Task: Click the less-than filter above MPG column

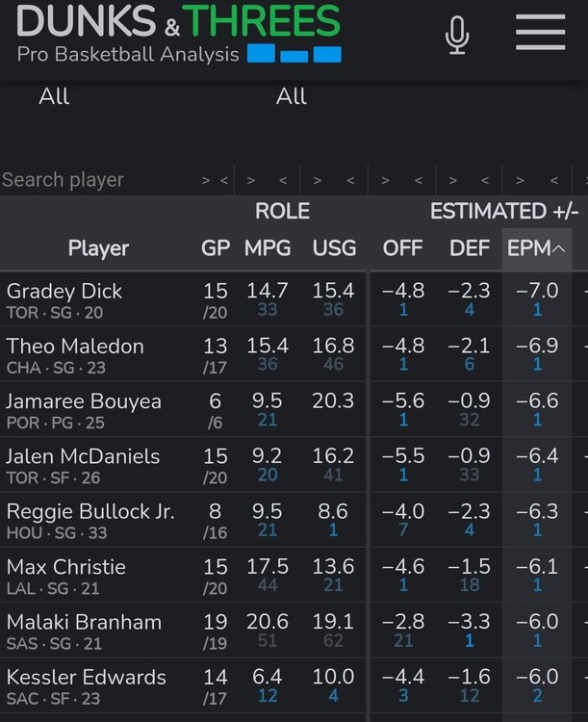Action: [283, 180]
